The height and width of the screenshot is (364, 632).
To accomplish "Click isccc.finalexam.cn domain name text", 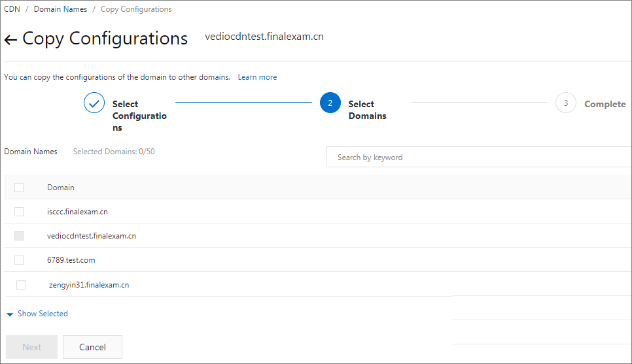I will pos(77,211).
